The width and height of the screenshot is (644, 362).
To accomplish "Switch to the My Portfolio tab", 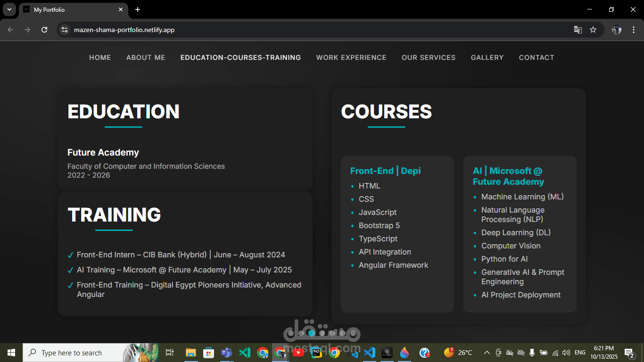I will click(x=73, y=9).
